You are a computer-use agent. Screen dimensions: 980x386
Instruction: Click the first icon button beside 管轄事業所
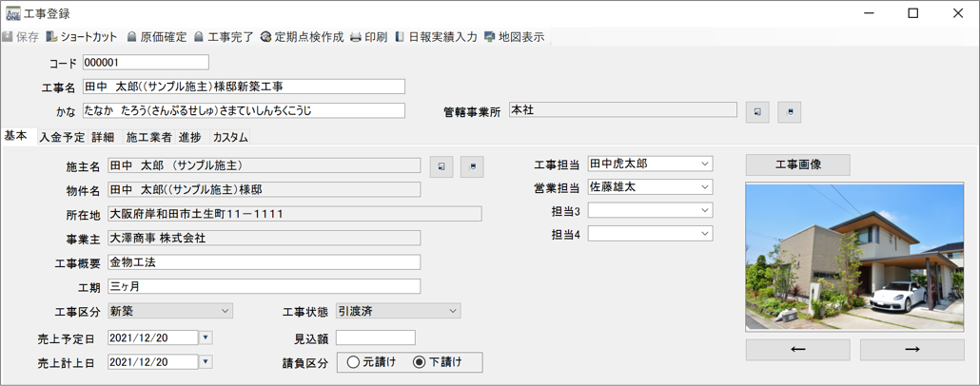tap(757, 112)
